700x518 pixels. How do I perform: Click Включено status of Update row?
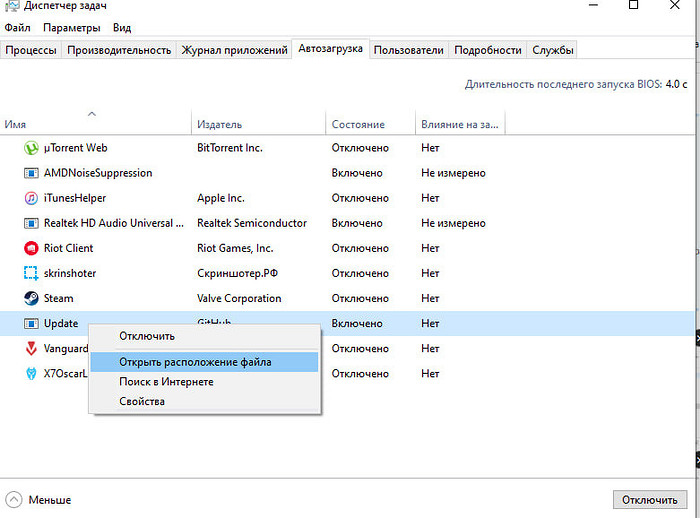click(357, 323)
